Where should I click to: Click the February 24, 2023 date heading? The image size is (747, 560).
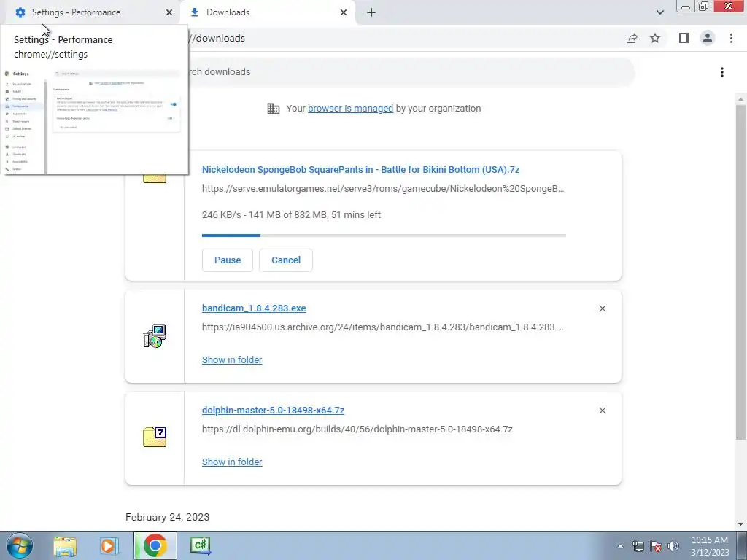pos(167,517)
